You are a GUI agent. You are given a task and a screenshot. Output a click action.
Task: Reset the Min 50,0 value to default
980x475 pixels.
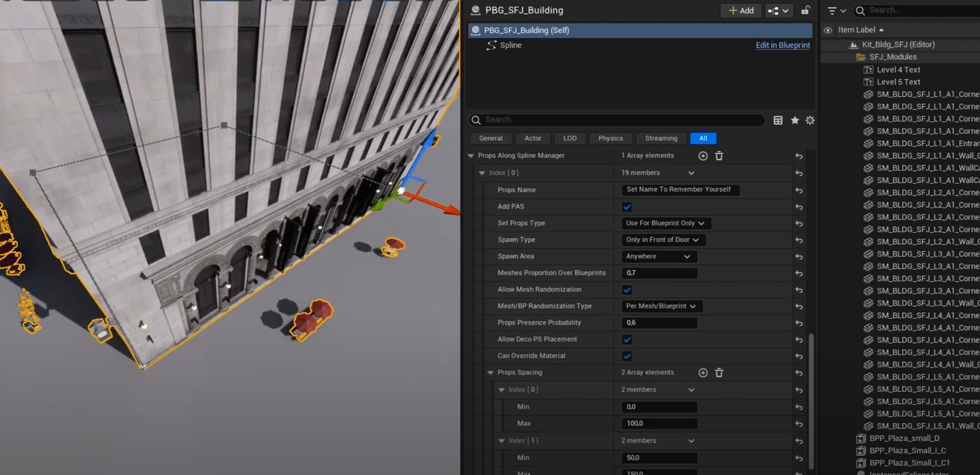pos(799,459)
